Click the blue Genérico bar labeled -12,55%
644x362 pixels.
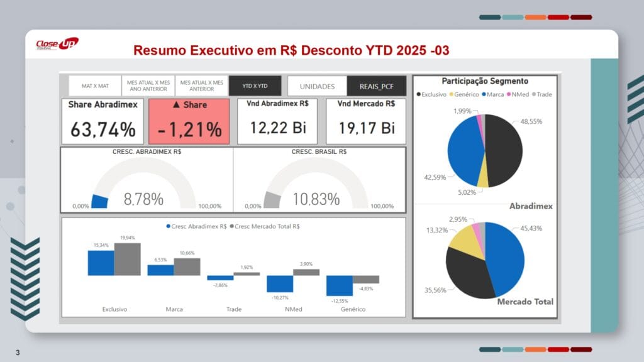pos(340,286)
